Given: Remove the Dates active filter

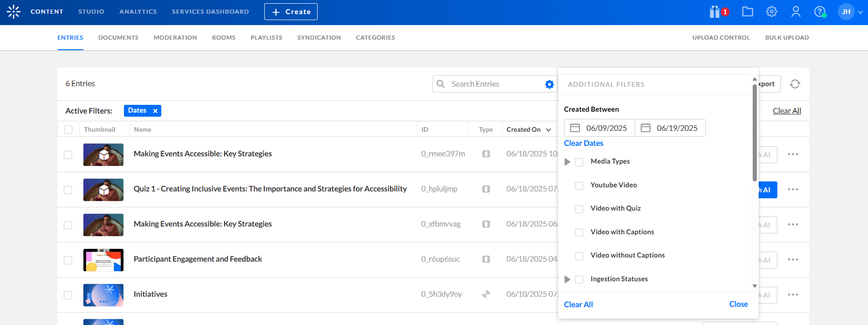Looking at the screenshot, I should [x=155, y=111].
